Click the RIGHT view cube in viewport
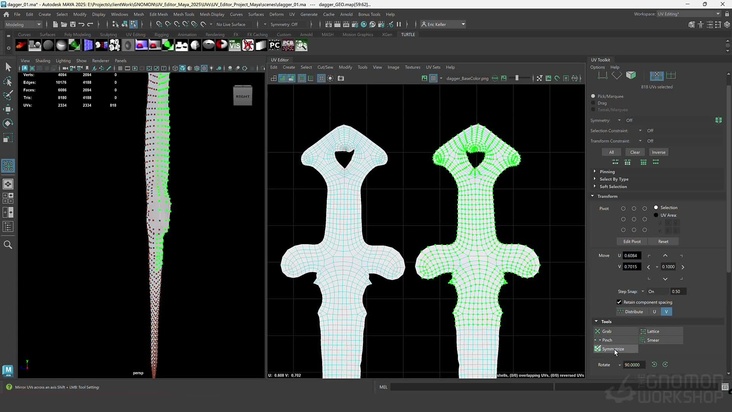732x412 pixels. [x=243, y=96]
